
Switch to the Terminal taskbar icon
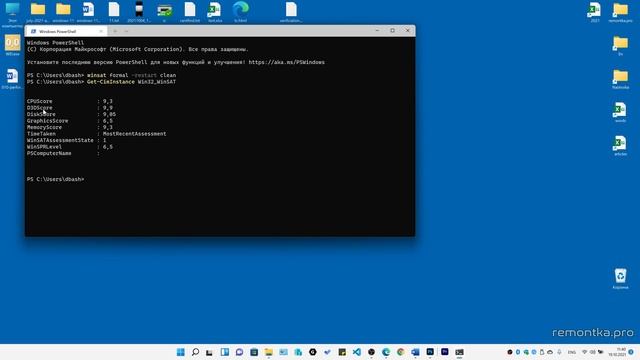pyautogui.click(x=460, y=352)
